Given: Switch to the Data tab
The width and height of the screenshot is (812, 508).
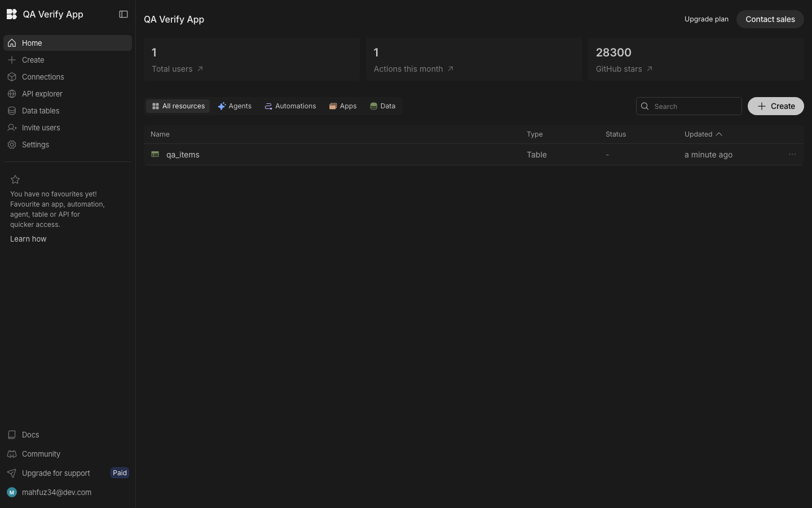Looking at the screenshot, I should (383, 106).
